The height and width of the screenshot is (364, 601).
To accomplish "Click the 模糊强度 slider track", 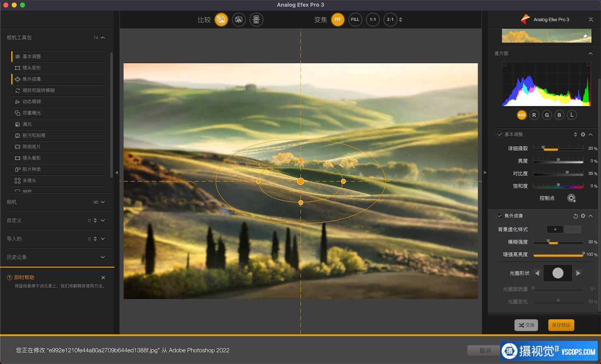I will pyautogui.click(x=558, y=242).
